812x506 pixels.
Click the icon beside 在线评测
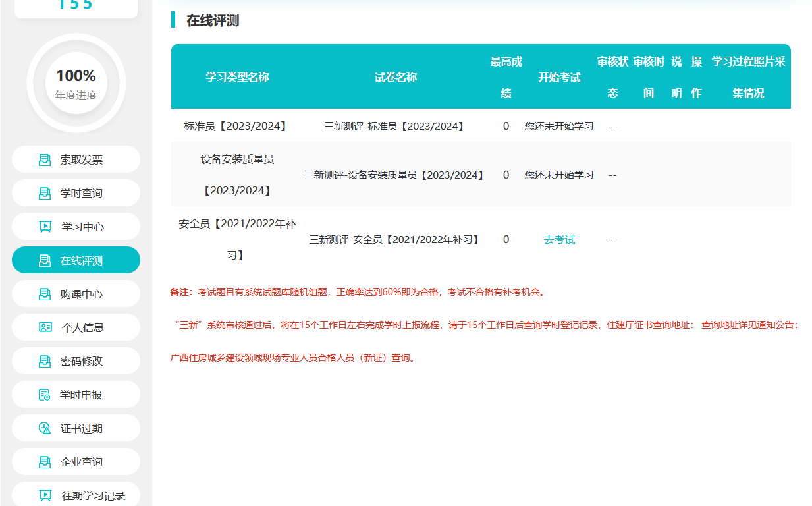45,260
